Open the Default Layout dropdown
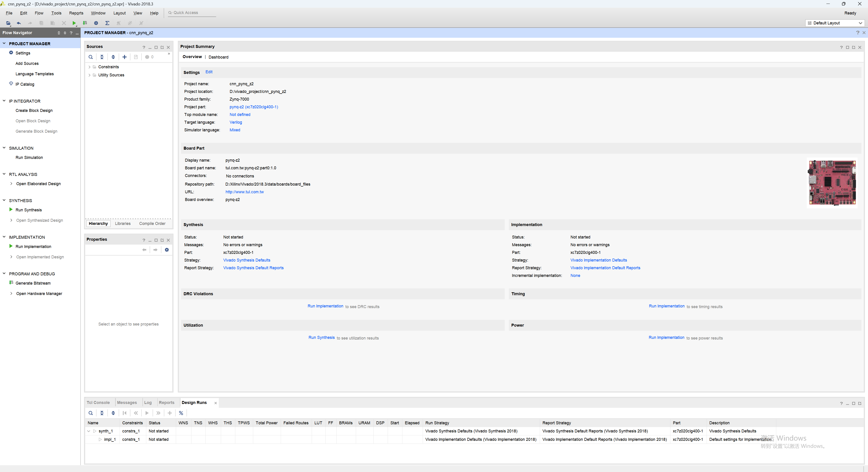The image size is (868, 472). pyautogui.click(x=834, y=23)
